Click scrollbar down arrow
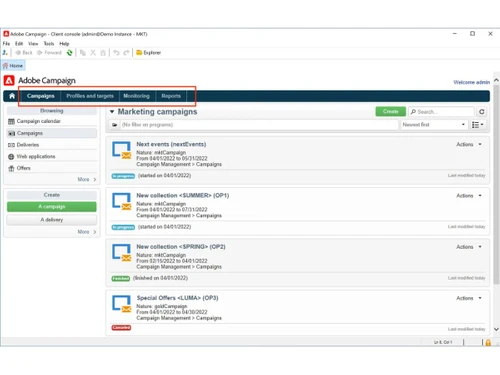The height and width of the screenshot is (375, 500). pyautogui.click(x=496, y=329)
